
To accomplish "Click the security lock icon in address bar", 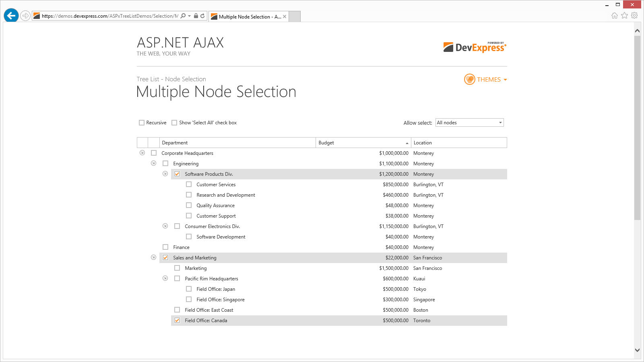I will 196,16.
